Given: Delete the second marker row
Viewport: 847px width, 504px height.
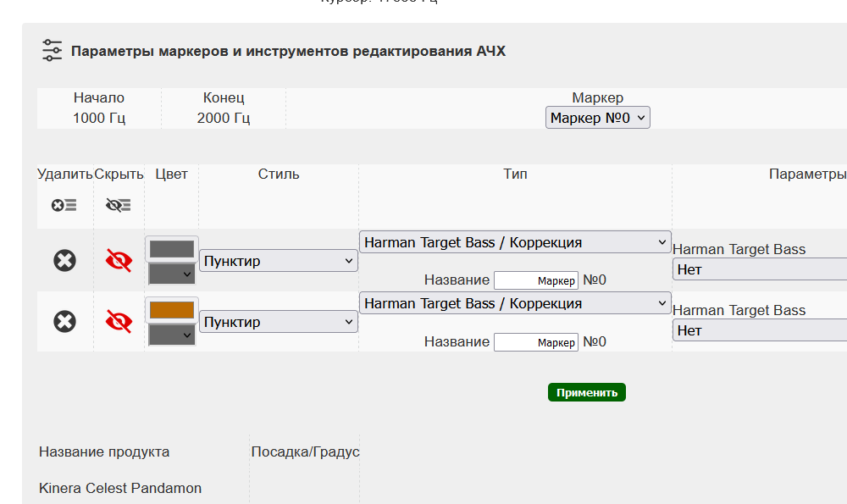Looking at the screenshot, I should coord(64,321).
